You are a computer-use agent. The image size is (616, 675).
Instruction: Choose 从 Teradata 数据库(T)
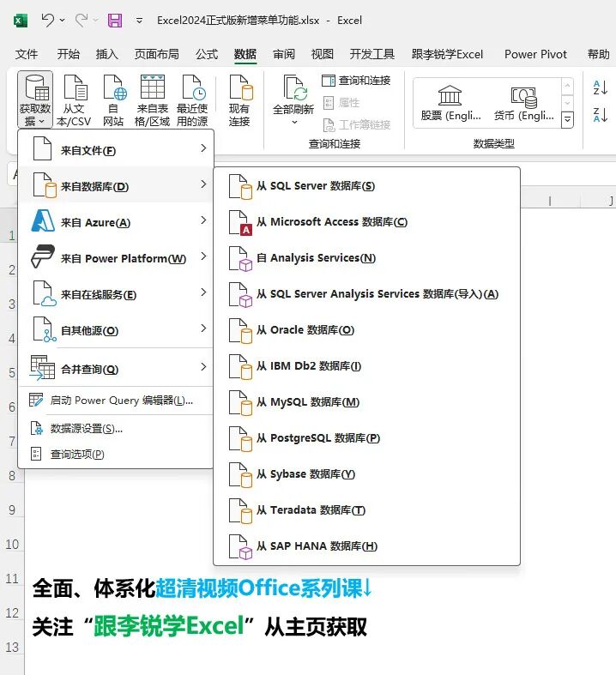pyautogui.click(x=366, y=510)
